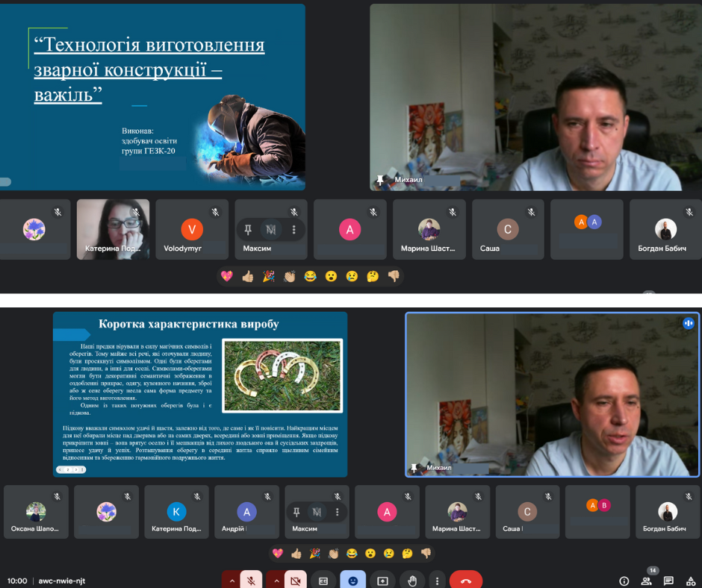Select Андрій participant tile

click(246, 512)
